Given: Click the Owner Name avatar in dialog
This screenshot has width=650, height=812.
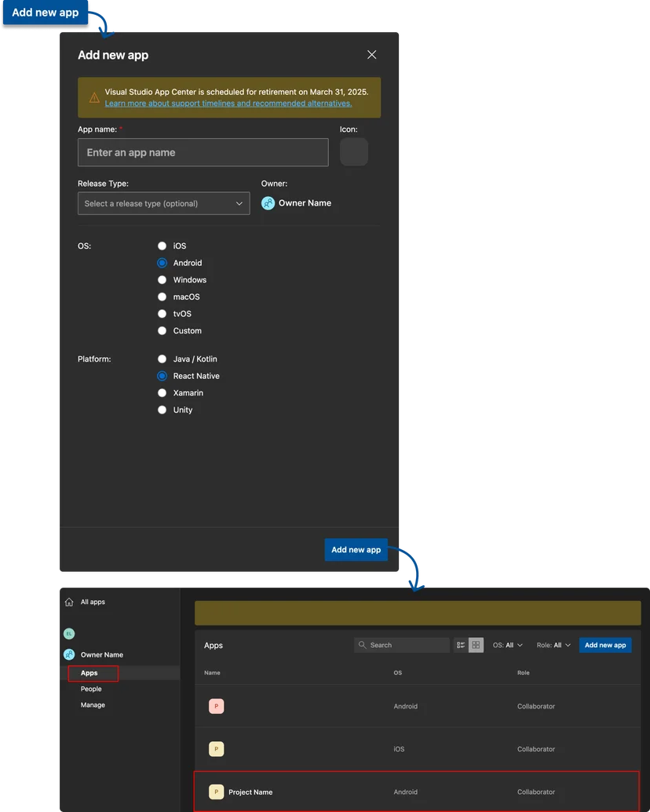Looking at the screenshot, I should [268, 203].
